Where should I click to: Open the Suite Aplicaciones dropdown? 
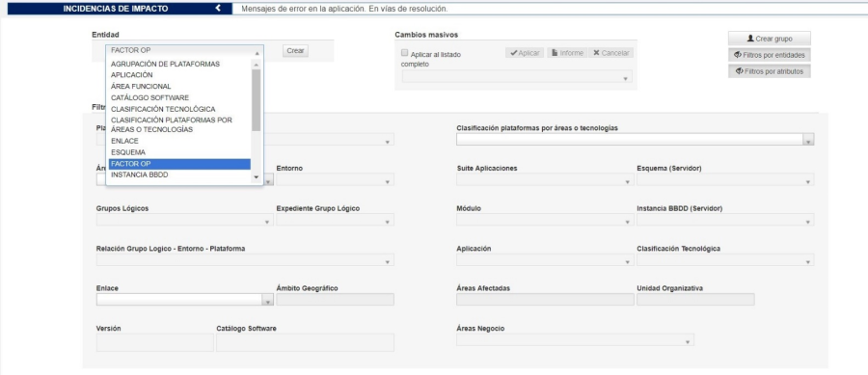click(x=545, y=179)
